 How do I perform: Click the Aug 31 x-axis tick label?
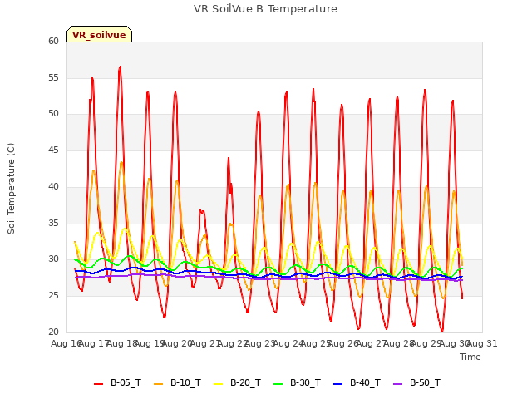pyautogui.click(x=482, y=343)
